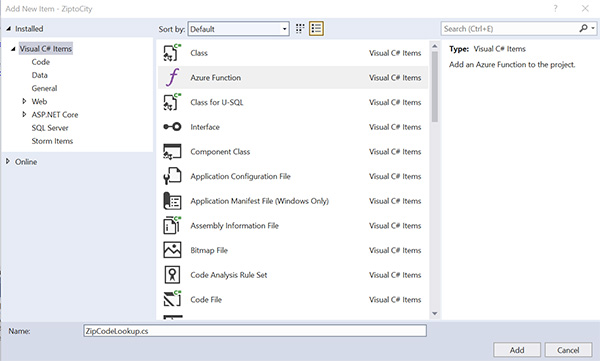600x361 pixels.
Task: Choose the Bitmap File icon
Action: [172, 250]
